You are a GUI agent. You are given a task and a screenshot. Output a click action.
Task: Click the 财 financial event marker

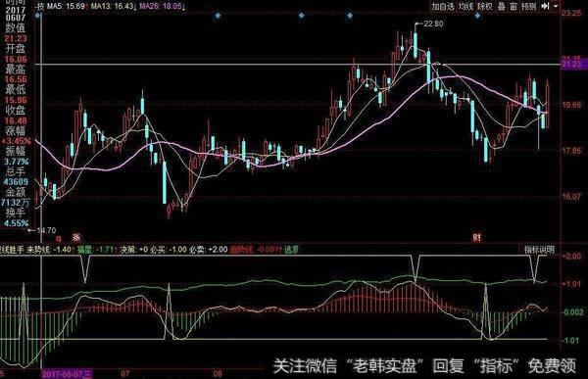pos(477,237)
